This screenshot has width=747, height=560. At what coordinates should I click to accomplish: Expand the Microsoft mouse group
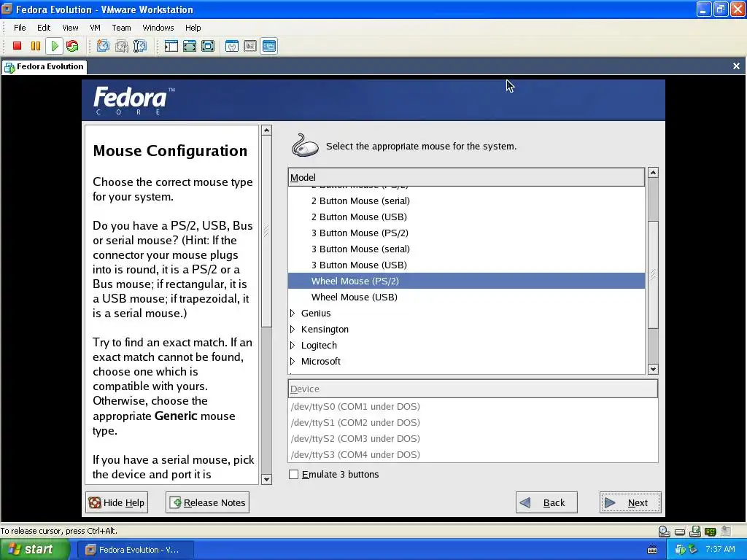pyautogui.click(x=293, y=361)
